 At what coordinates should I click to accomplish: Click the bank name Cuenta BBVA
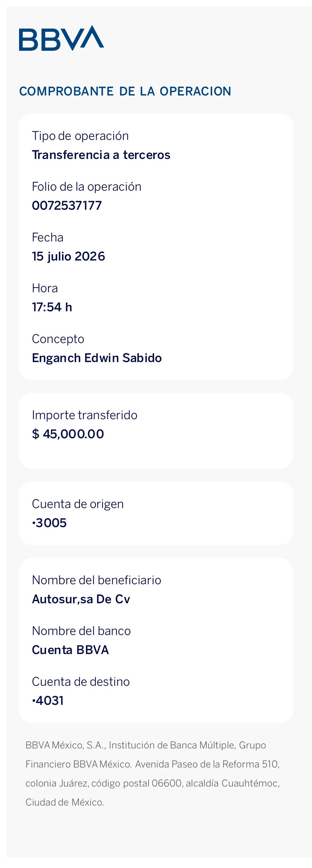(x=70, y=650)
